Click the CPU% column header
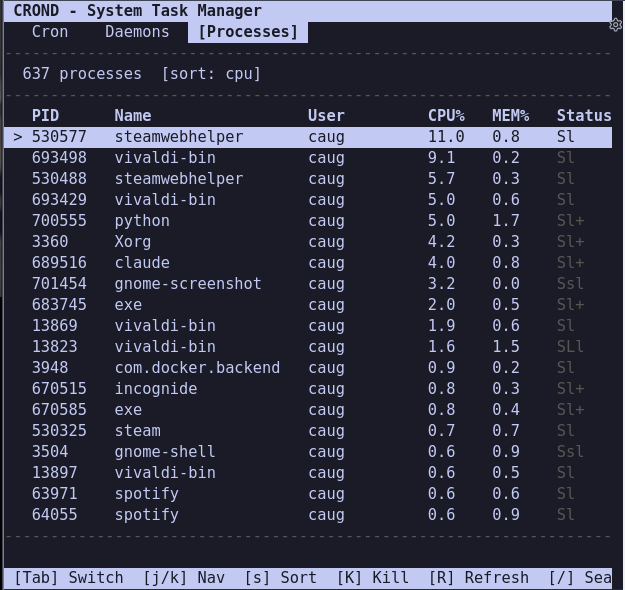The image size is (625, 590). tap(446, 116)
